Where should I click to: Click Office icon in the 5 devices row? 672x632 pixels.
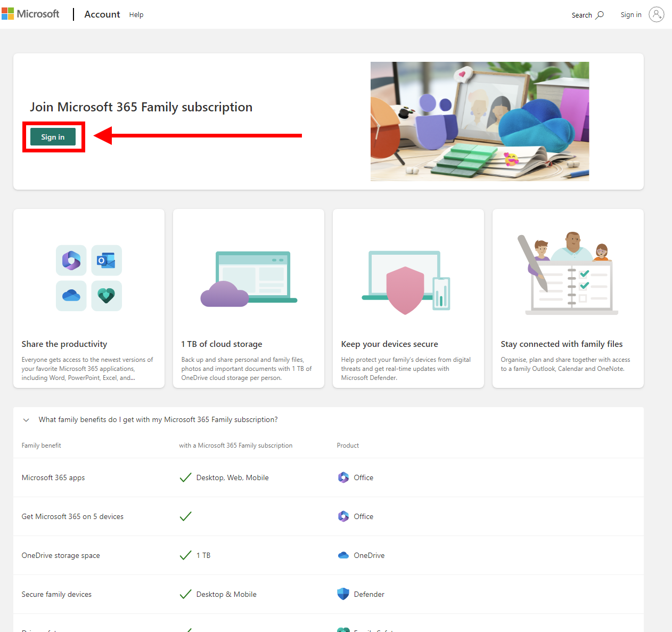pyautogui.click(x=343, y=516)
